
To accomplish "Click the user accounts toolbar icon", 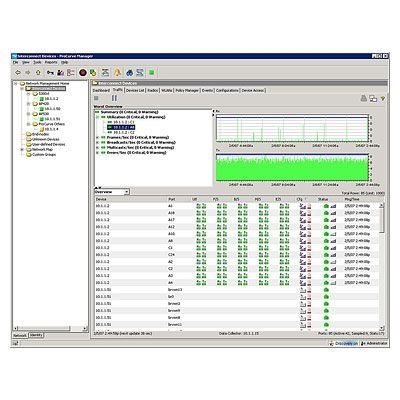I will pyautogui.click(x=60, y=72).
